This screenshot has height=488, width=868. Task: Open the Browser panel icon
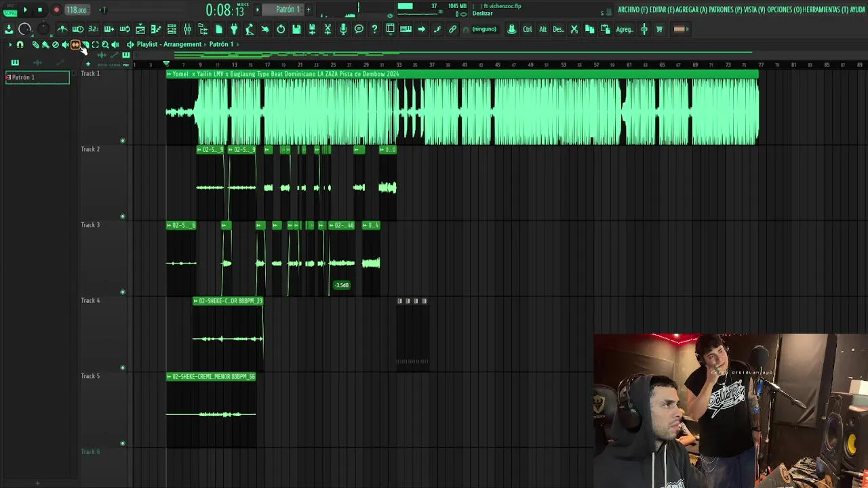point(203,29)
